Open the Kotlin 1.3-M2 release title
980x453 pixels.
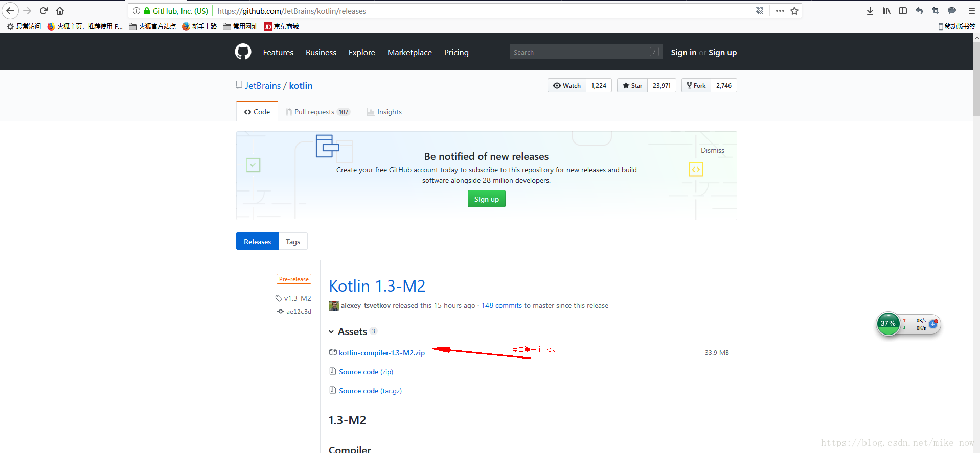click(377, 285)
